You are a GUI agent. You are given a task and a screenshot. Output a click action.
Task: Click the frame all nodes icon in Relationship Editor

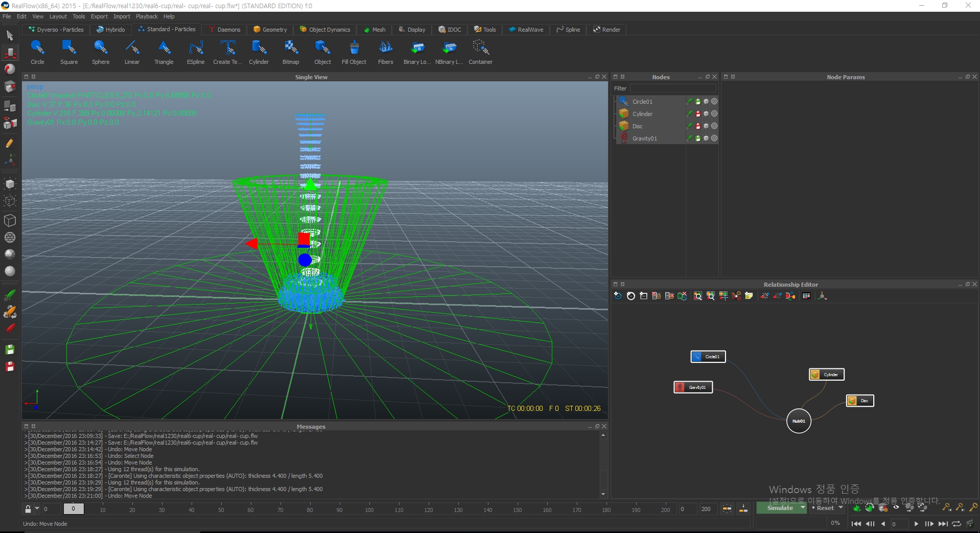[x=698, y=296]
